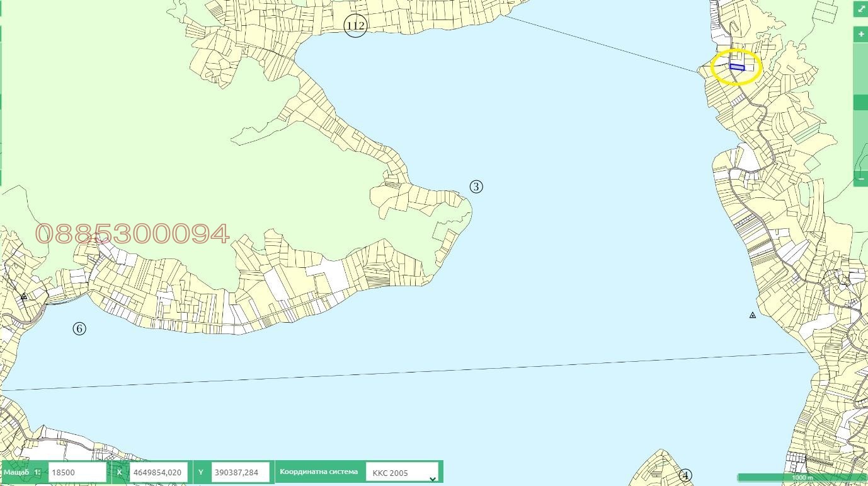Click the zoom slider handle
The width and height of the screenshot is (868, 486).
pos(860,102)
